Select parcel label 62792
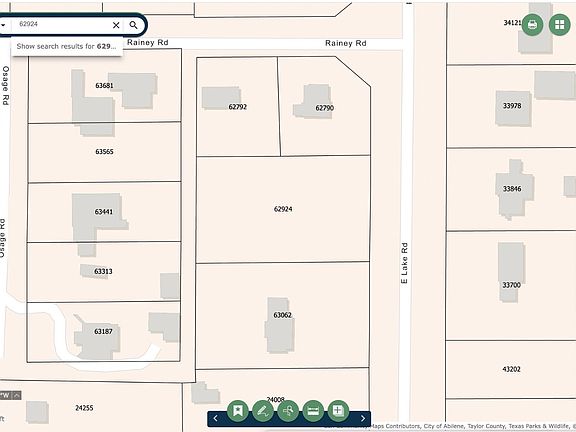The image size is (576, 432). 238,107
